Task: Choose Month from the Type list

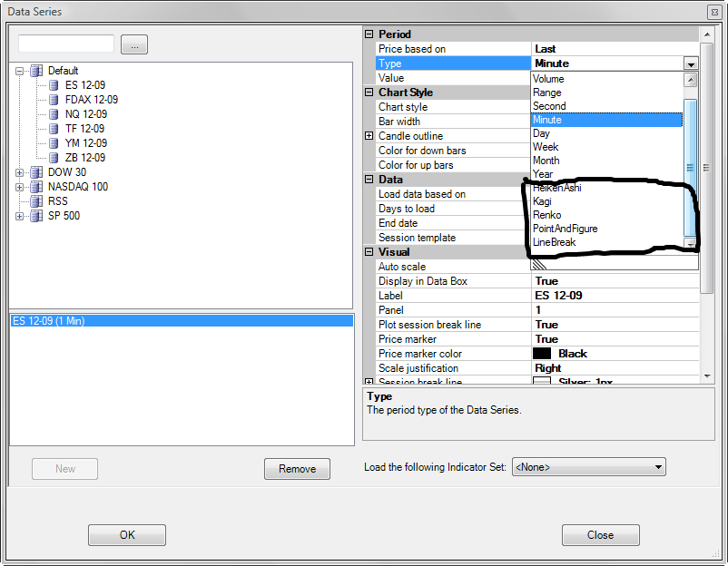Action: [x=607, y=161]
